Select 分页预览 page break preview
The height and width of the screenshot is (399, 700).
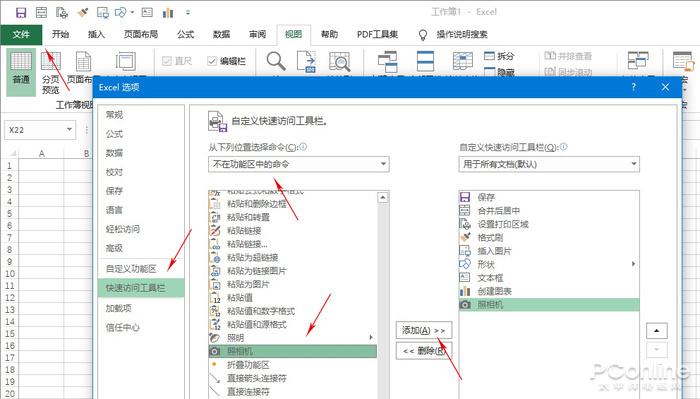(x=50, y=72)
